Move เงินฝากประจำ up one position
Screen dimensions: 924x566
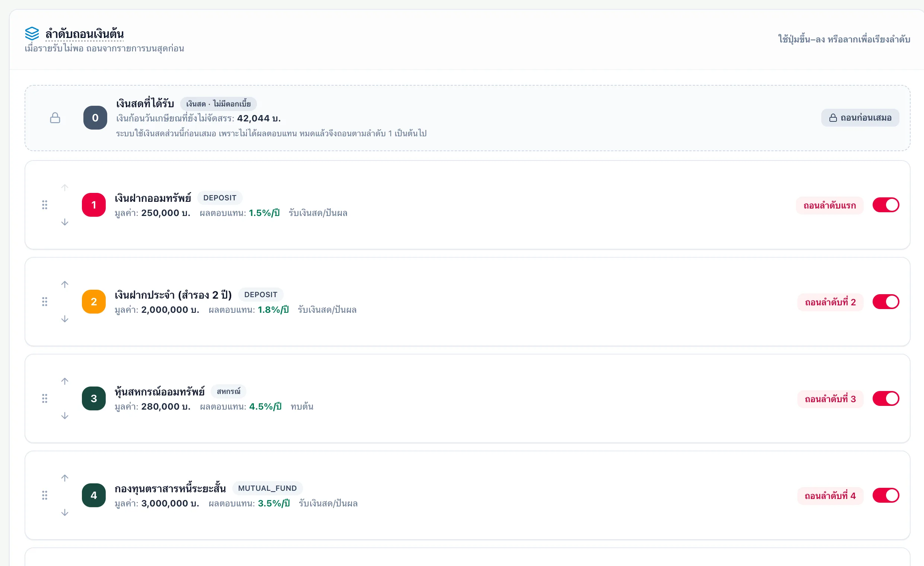pos(65,284)
